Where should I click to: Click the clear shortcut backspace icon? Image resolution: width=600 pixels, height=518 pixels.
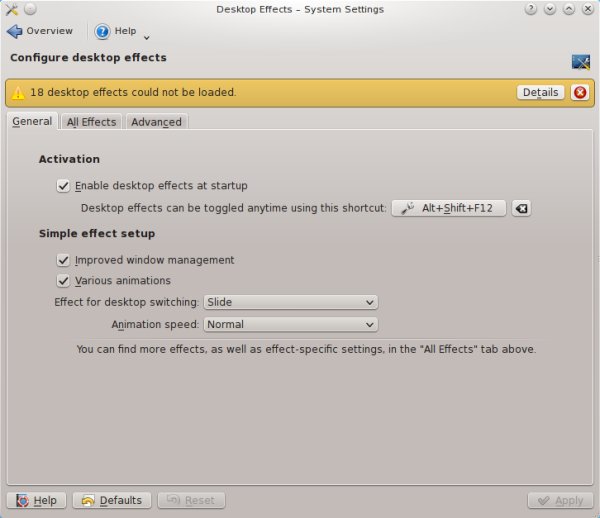[521, 209]
